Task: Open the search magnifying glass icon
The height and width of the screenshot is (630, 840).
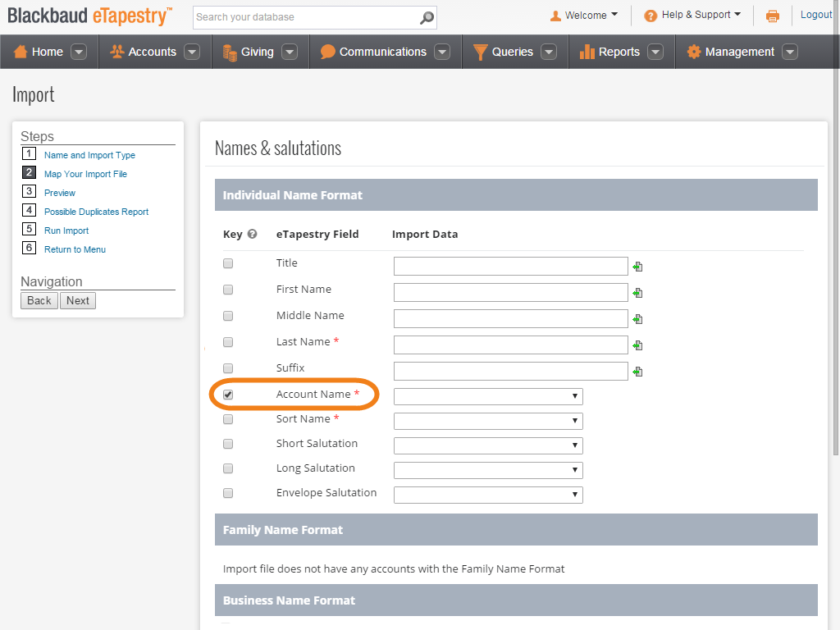Action: (426, 17)
